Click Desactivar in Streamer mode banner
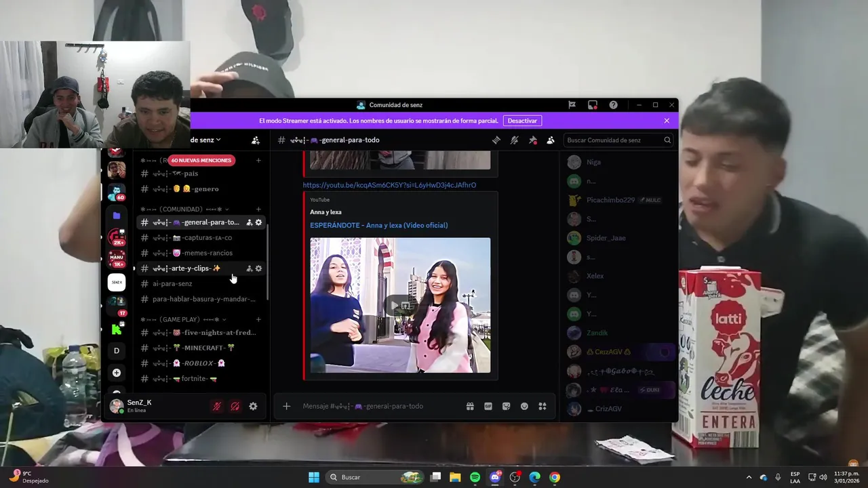This screenshot has height=488, width=868. [522, 121]
